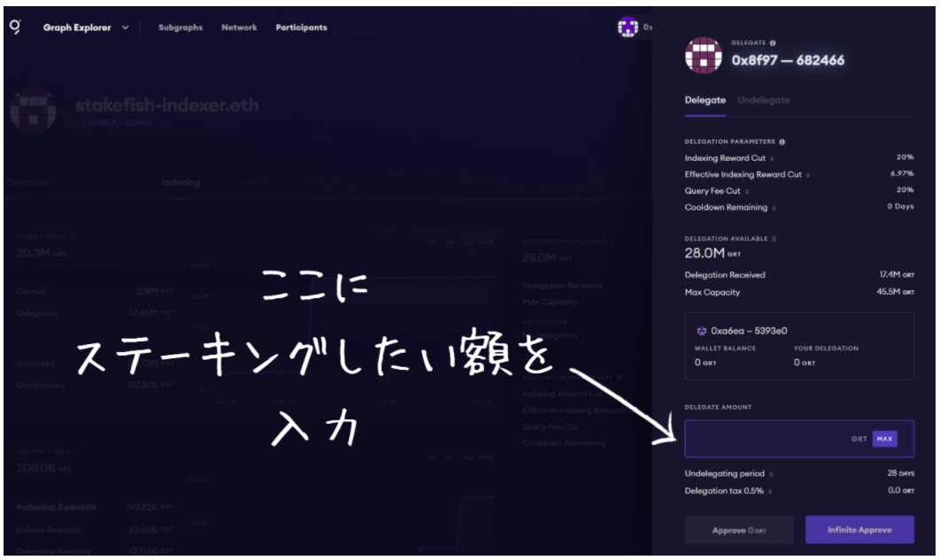Open the Subgraphs menu item

(x=180, y=27)
